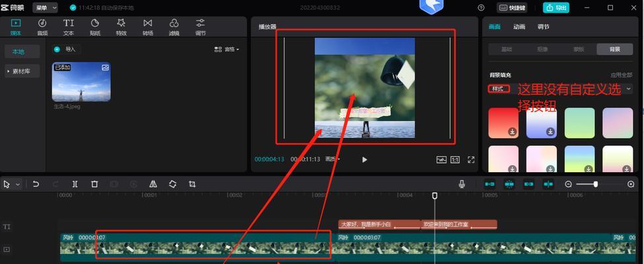
Task: Expand the 菜单 menu dropdown
Action: pos(45,8)
